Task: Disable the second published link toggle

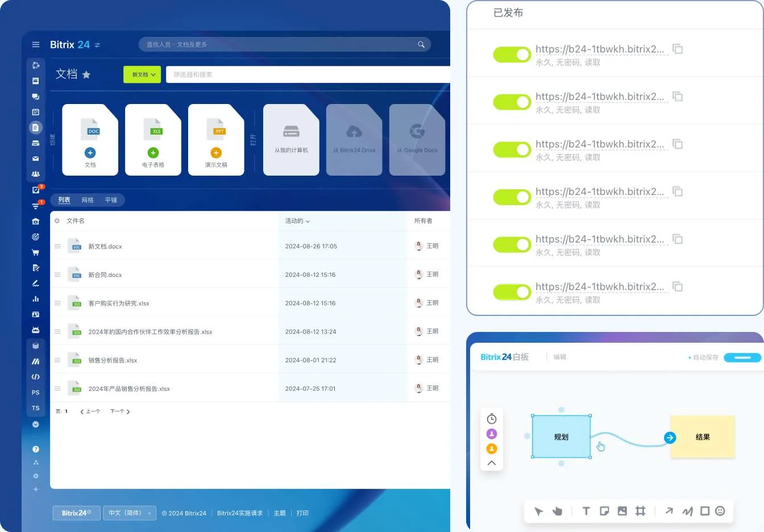Action: [x=512, y=102]
